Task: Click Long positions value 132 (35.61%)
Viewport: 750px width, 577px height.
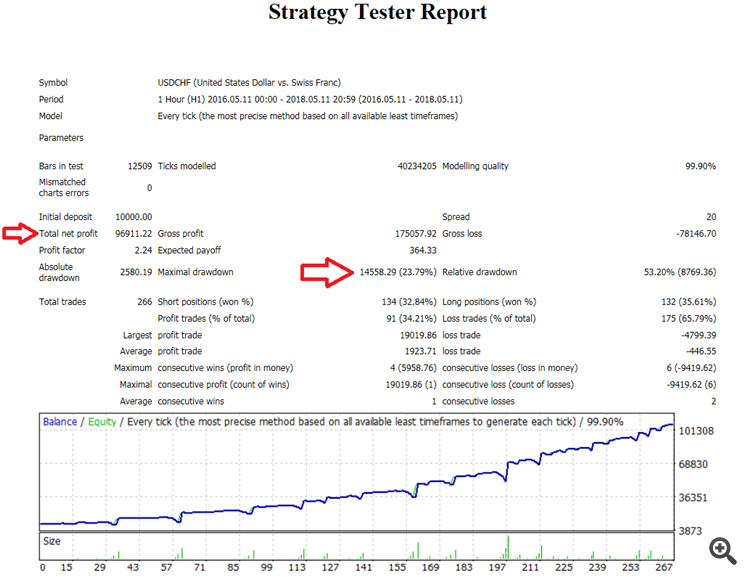Action: pyautogui.click(x=688, y=302)
